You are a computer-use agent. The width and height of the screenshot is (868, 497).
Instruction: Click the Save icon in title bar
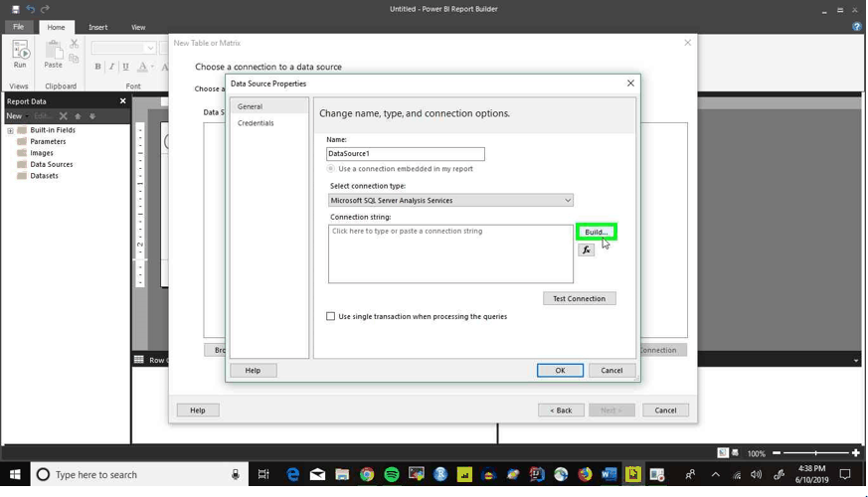(x=16, y=9)
